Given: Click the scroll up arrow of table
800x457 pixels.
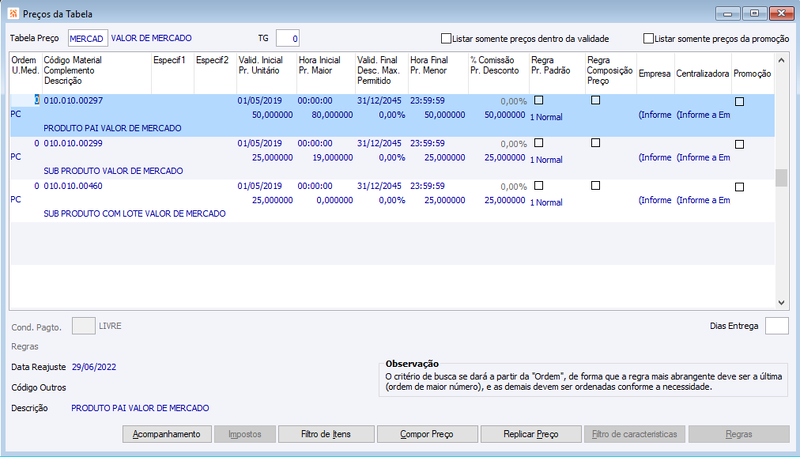Looking at the screenshot, I should [x=781, y=60].
